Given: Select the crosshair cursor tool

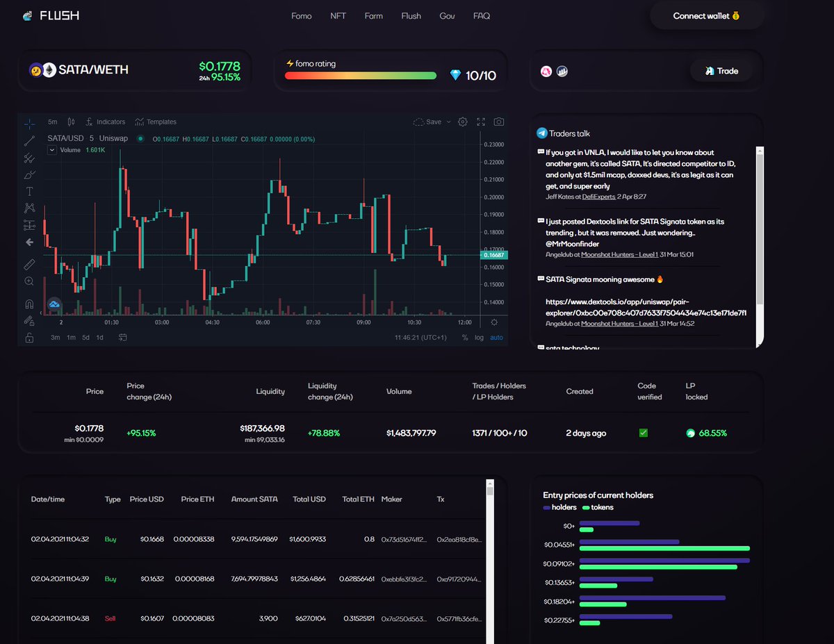Looking at the screenshot, I should 29,124.
